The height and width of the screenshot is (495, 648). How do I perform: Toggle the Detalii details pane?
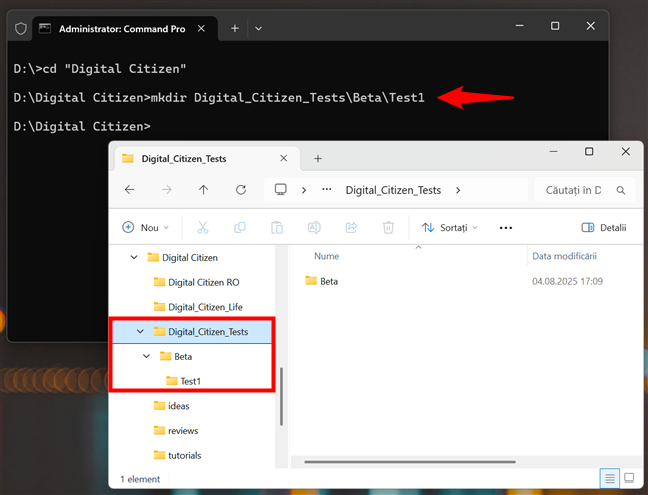click(604, 228)
